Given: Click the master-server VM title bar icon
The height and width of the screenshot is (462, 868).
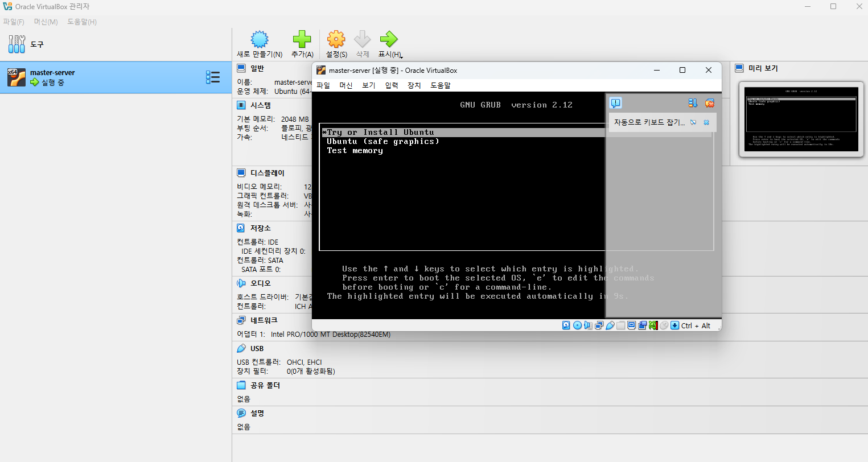Looking at the screenshot, I should coord(321,71).
